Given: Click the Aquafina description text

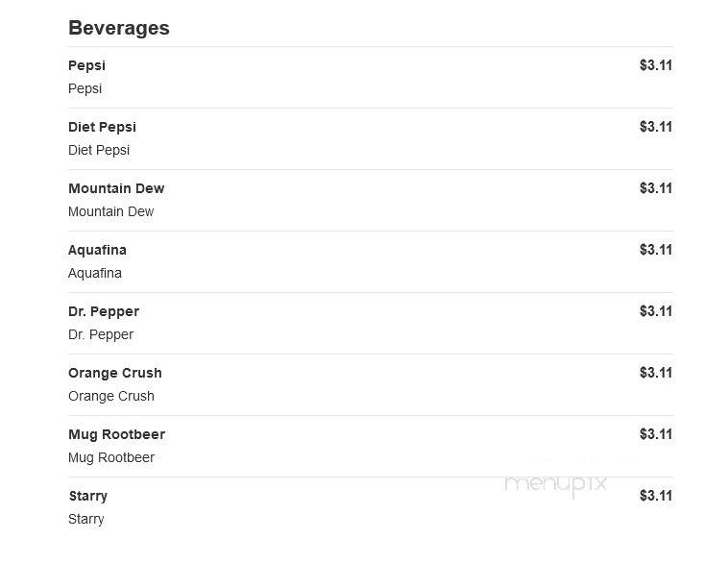Looking at the screenshot, I should pyautogui.click(x=95, y=273).
